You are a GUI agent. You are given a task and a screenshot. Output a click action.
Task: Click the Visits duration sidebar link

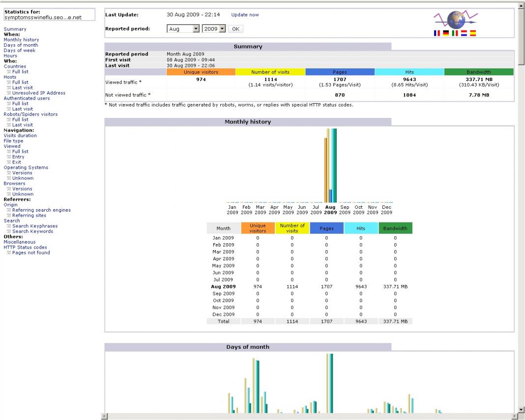pyautogui.click(x=20, y=136)
